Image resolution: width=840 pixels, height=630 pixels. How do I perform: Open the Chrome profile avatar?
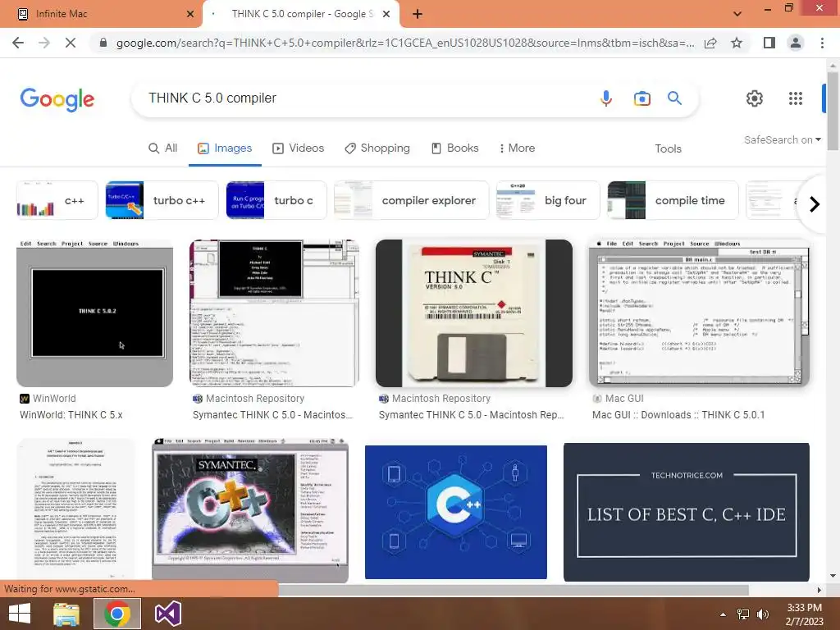(796, 43)
